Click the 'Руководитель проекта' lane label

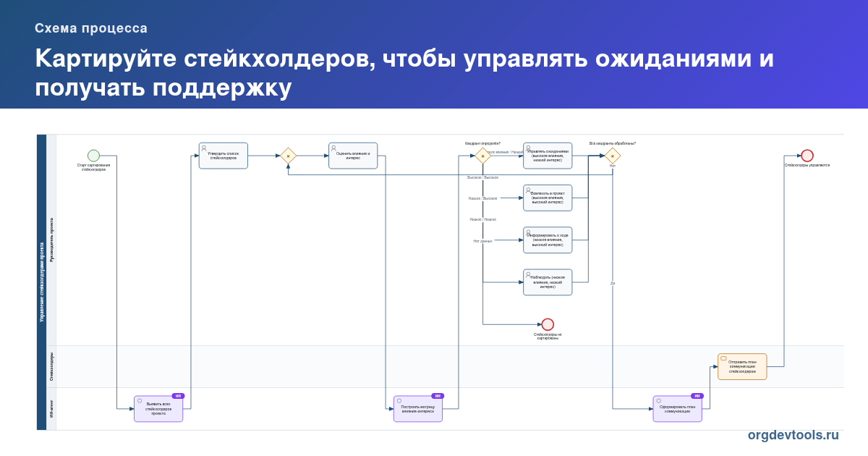pos(51,240)
